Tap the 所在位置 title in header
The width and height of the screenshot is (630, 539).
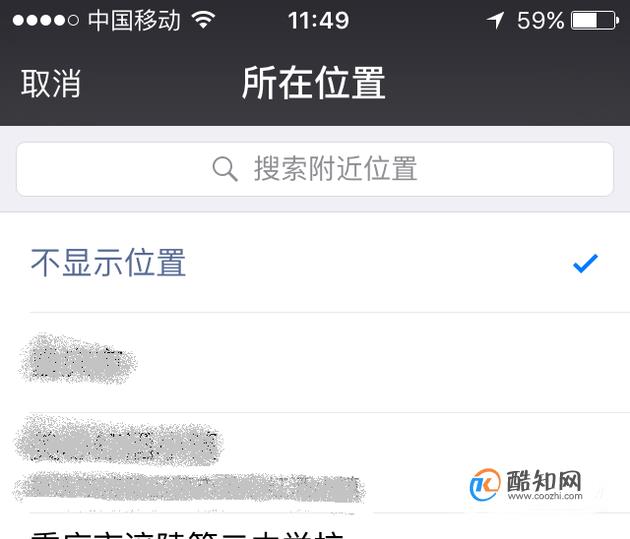pyautogui.click(x=314, y=83)
